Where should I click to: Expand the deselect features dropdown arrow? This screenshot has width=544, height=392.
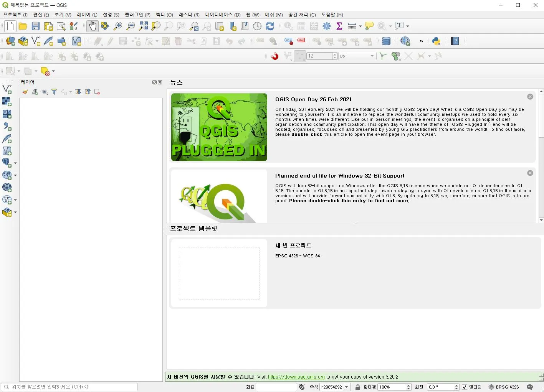click(53, 71)
